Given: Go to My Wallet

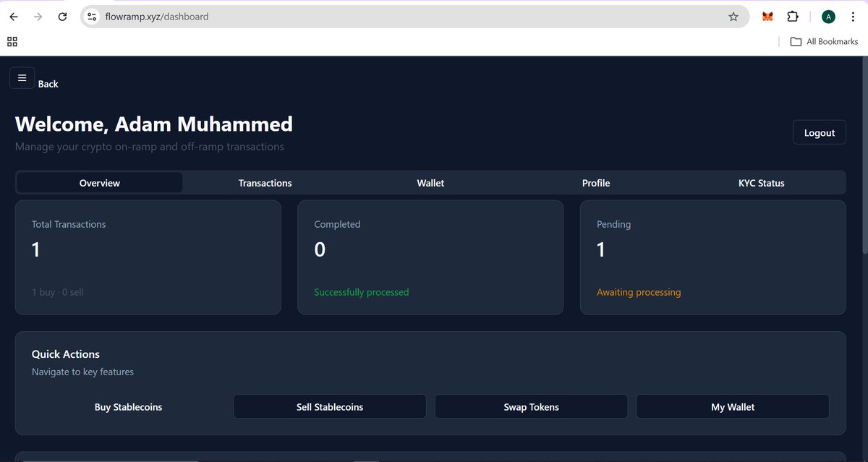Looking at the screenshot, I should (x=732, y=406).
